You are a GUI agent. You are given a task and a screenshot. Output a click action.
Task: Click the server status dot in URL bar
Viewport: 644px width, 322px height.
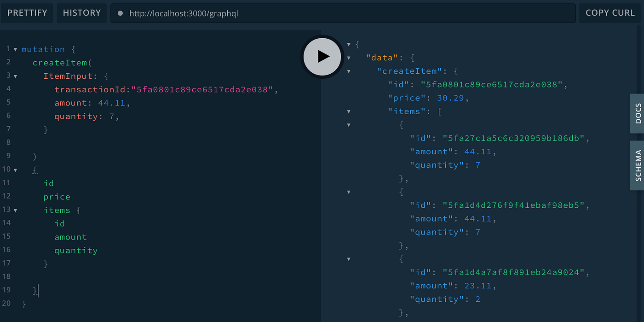pyautogui.click(x=119, y=13)
